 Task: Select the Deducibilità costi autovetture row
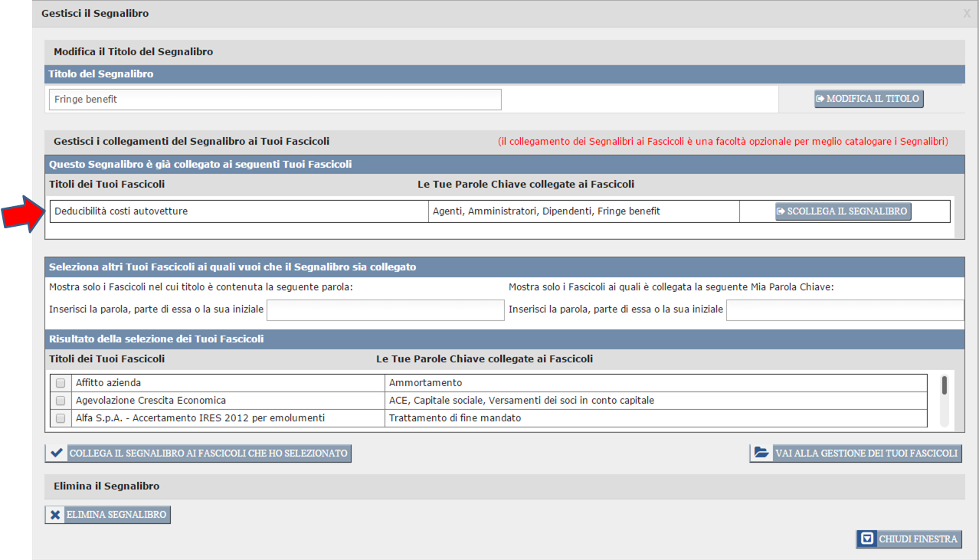pyautogui.click(x=238, y=211)
